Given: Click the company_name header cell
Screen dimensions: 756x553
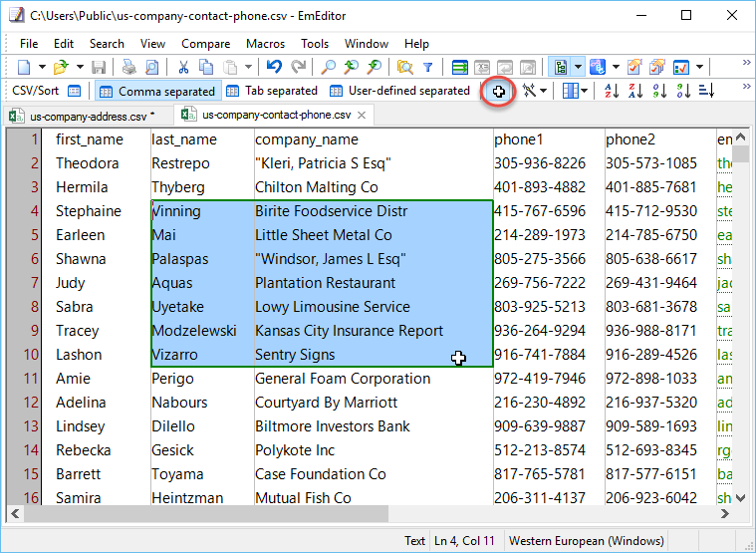Looking at the screenshot, I should coord(374,139).
